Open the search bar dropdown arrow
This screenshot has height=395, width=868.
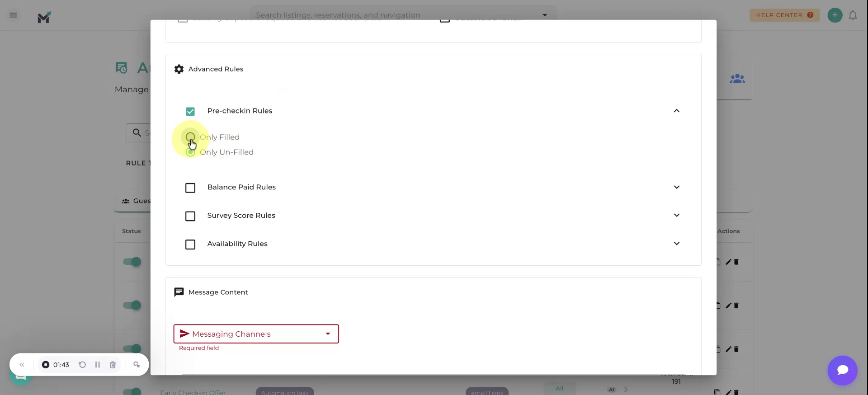(x=545, y=15)
